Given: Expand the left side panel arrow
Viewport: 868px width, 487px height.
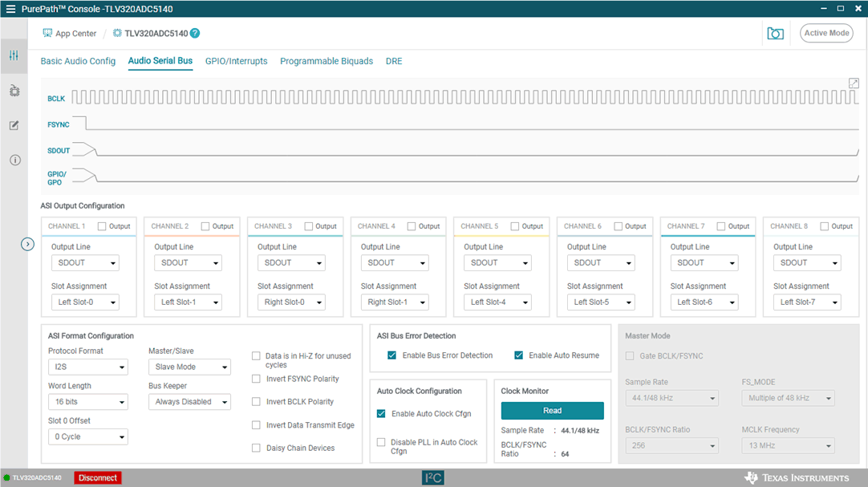Looking at the screenshot, I should point(27,243).
